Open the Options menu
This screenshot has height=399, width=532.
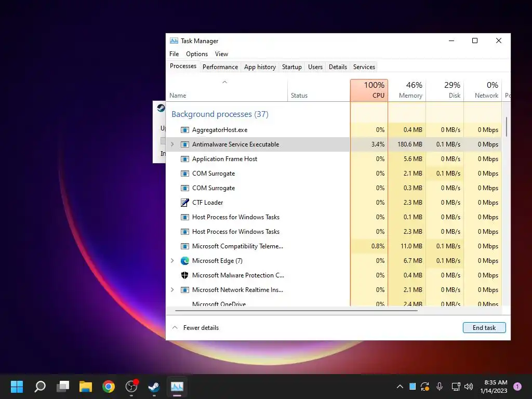pos(197,54)
